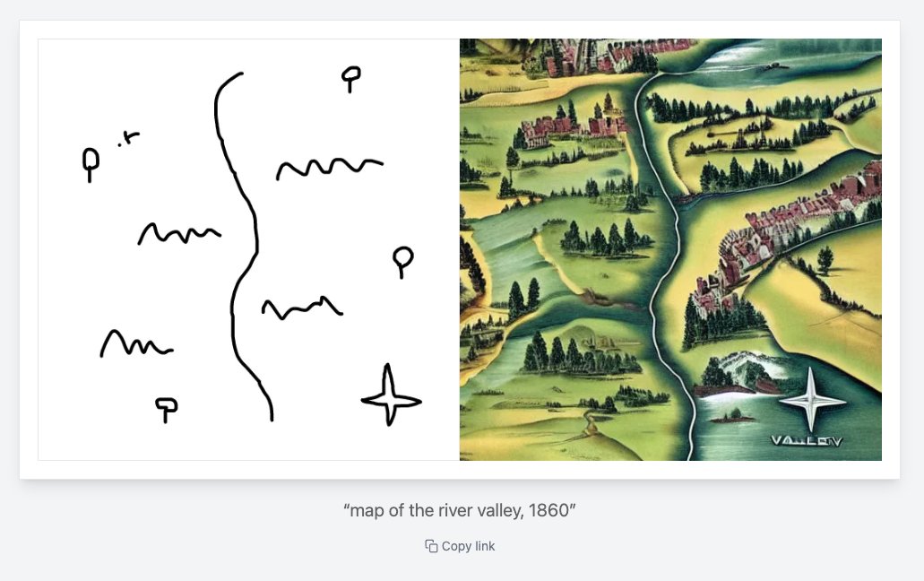Click the small island near the painted map's bottom
This screenshot has height=581, width=924.
pos(736,415)
